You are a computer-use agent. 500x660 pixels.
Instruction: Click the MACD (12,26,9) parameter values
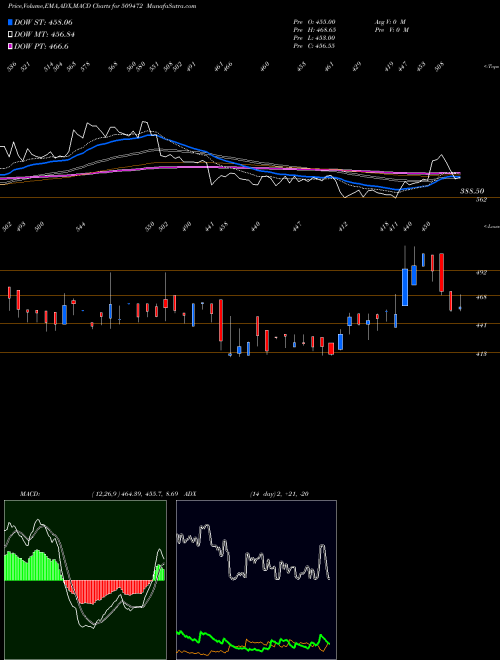[134, 494]
